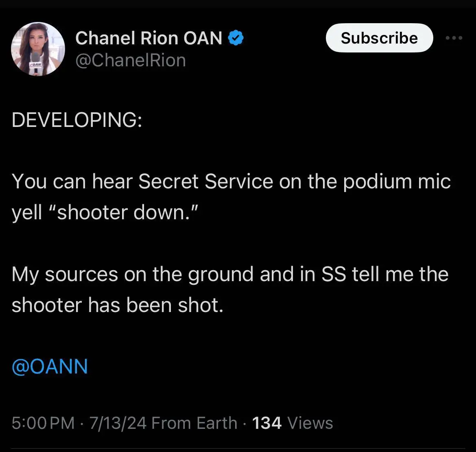Click the blue verified checkmark badge
This screenshot has height=452, width=476.
tap(236, 38)
